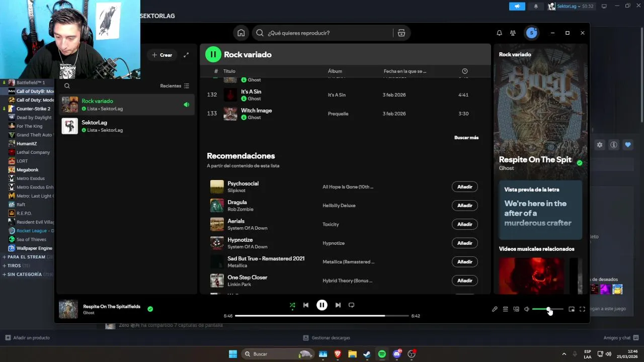Select the SektorLag playlist in library
Screen dimensions: 644x362
pos(126,126)
